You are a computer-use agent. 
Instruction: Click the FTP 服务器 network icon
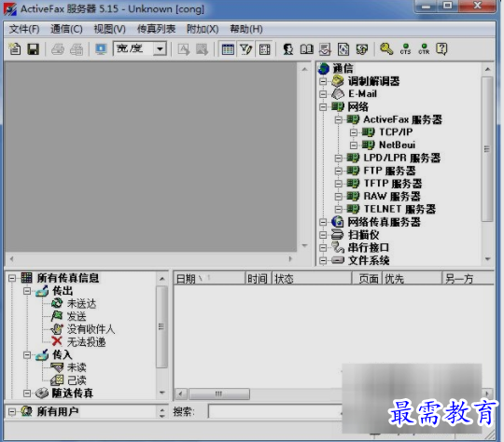353,171
